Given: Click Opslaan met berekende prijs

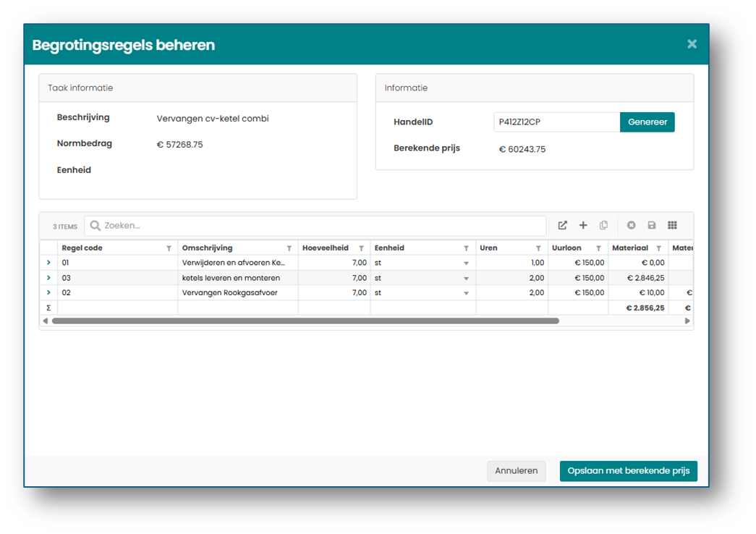Looking at the screenshot, I should [628, 471].
